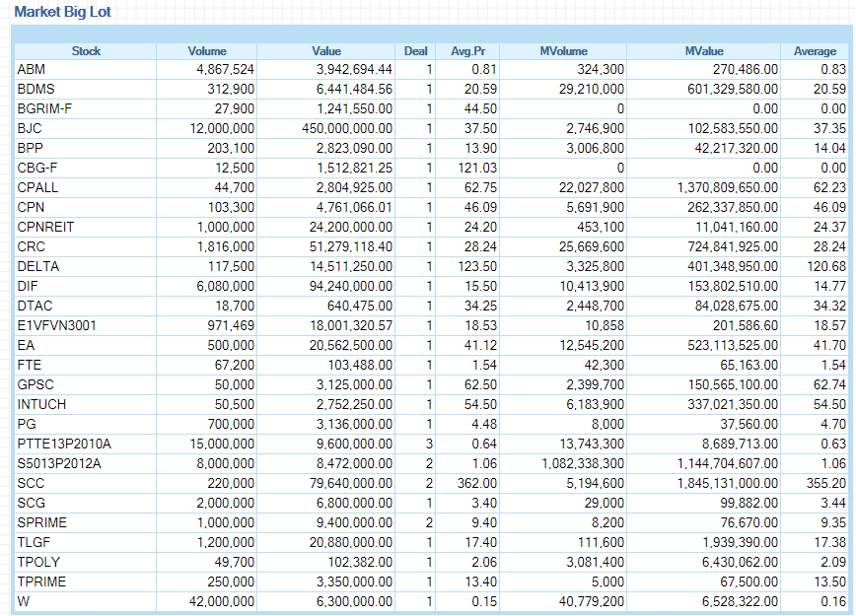Click the S5013P2012A symbol

(x=59, y=463)
